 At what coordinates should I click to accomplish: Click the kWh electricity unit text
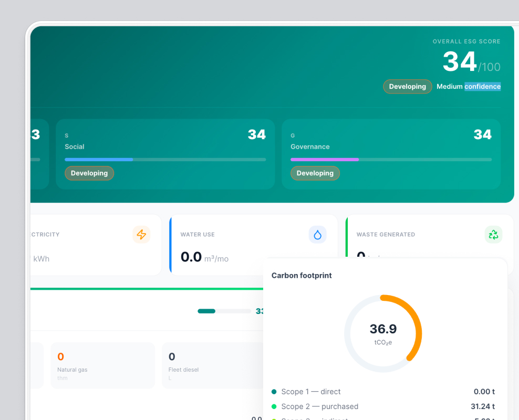click(41, 259)
